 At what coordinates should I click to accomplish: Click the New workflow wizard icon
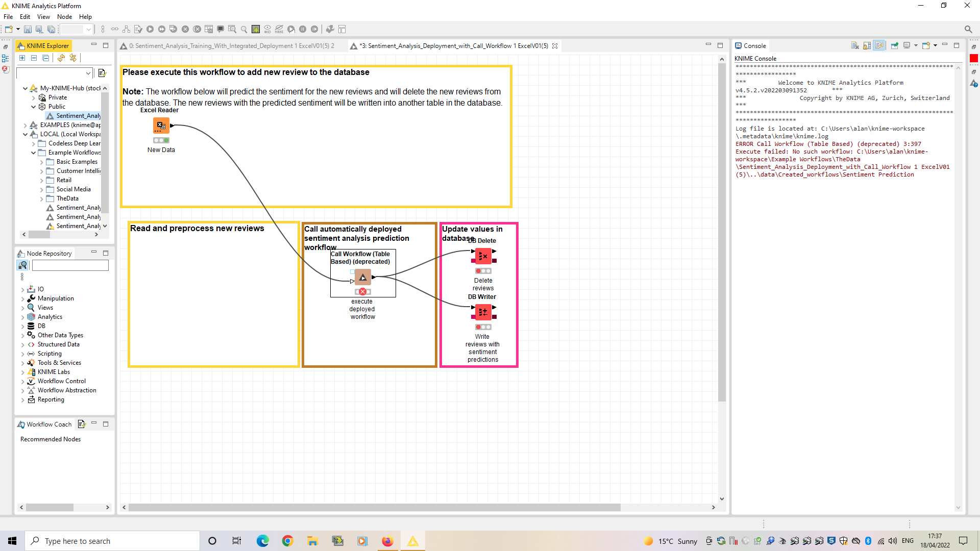[9, 29]
